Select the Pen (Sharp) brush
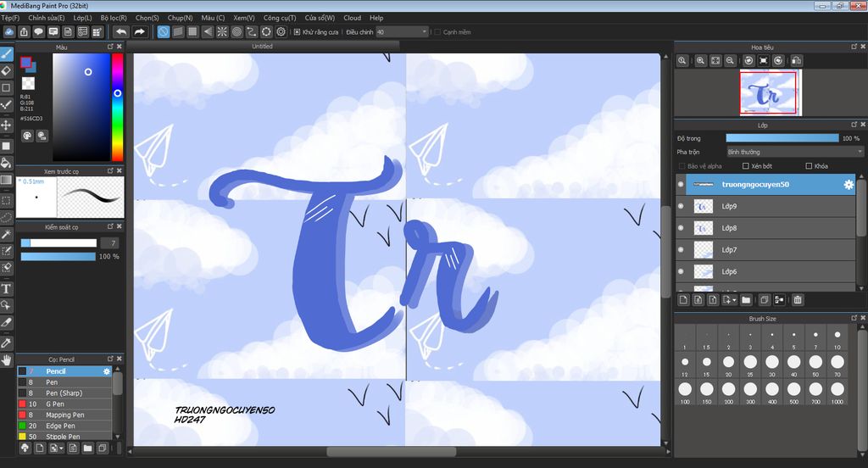The image size is (868, 468). point(64,393)
